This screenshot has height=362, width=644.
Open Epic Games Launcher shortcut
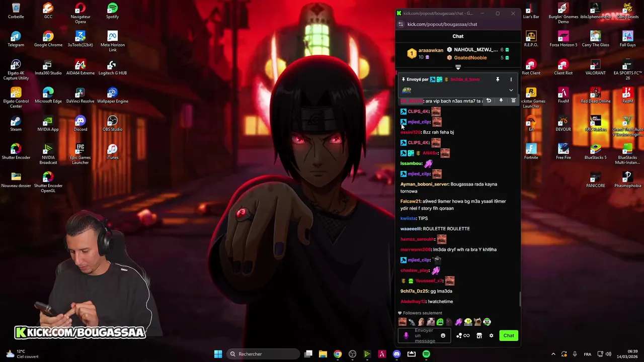pyautogui.click(x=80, y=154)
